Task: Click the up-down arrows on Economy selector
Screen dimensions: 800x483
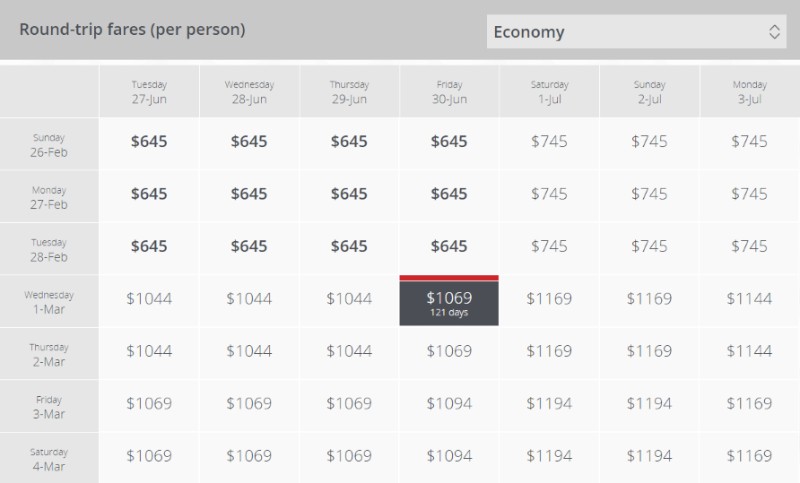Action: point(774,32)
